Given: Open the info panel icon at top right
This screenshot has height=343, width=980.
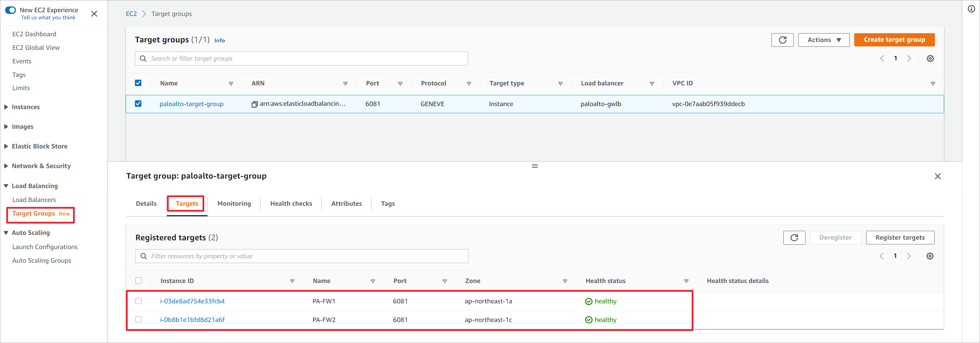Looking at the screenshot, I should [x=971, y=9].
